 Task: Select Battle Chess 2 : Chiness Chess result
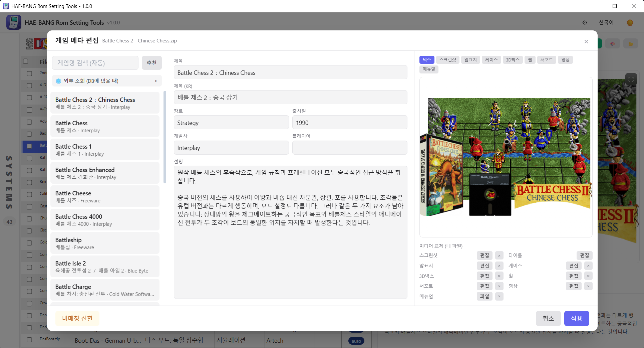point(105,103)
